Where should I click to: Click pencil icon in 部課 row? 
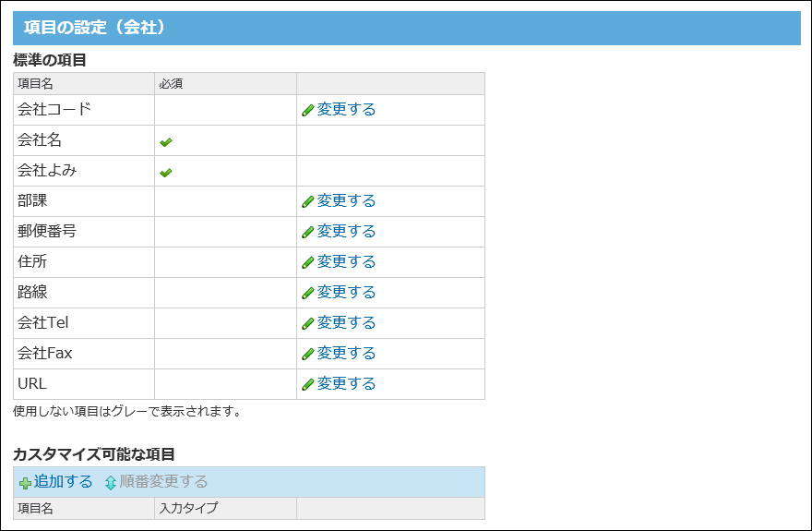pos(308,201)
